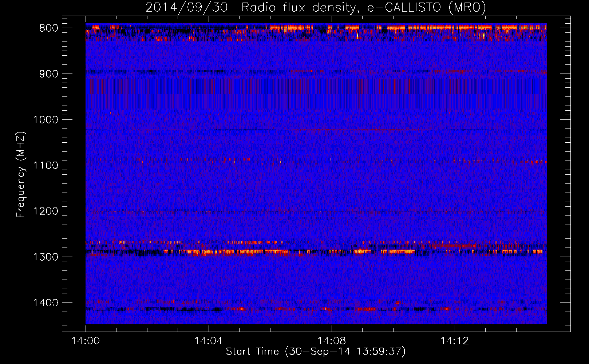Screen dimensions: 589x364
Task: Click the 800 frequency tick label
Action: pyautogui.click(x=49, y=28)
